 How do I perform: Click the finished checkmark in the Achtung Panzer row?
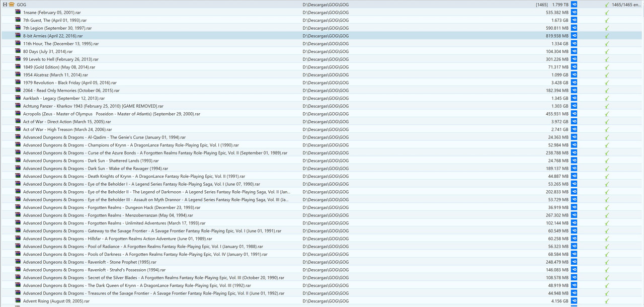(607, 106)
